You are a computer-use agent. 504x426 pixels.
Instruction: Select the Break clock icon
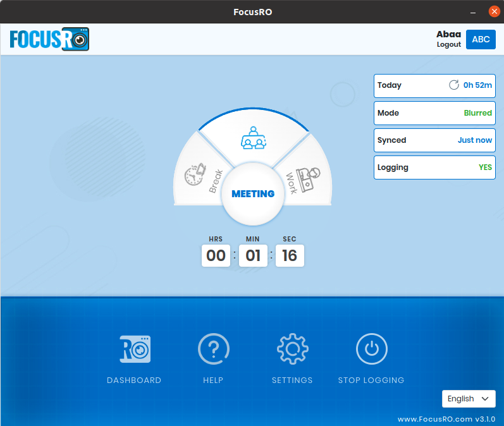click(x=195, y=174)
